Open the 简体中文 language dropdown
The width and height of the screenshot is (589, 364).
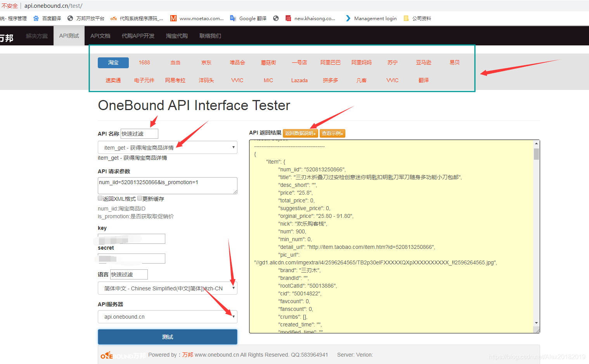168,288
